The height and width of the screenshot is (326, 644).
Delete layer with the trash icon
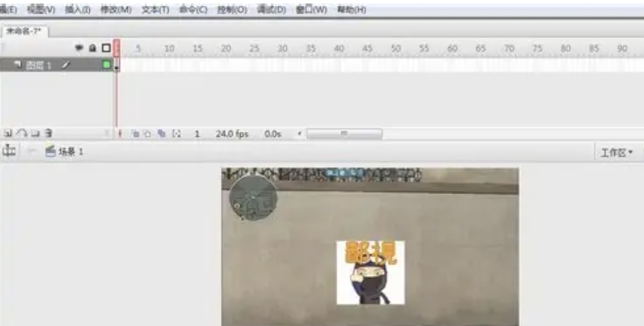click(48, 133)
